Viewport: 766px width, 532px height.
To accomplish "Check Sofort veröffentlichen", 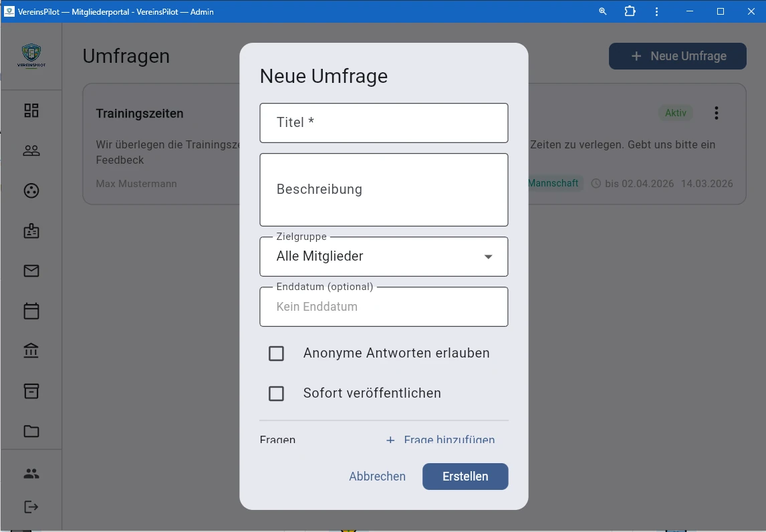I will pyautogui.click(x=276, y=393).
